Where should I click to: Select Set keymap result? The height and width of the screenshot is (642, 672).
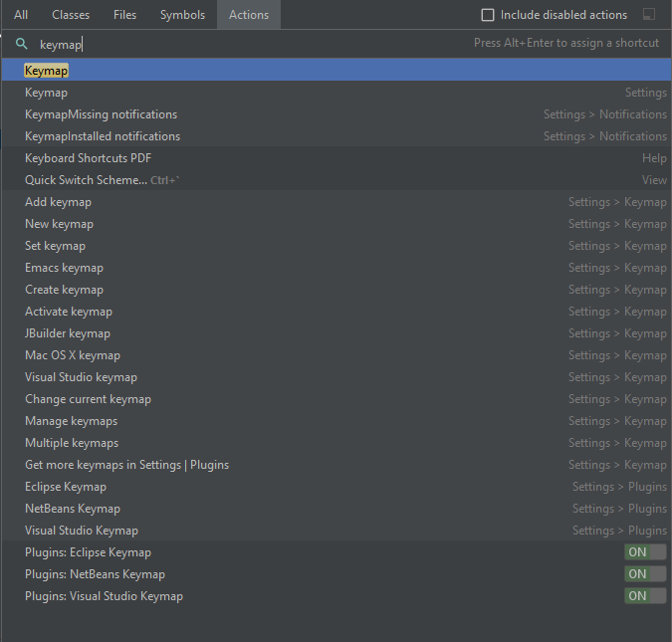pos(336,245)
